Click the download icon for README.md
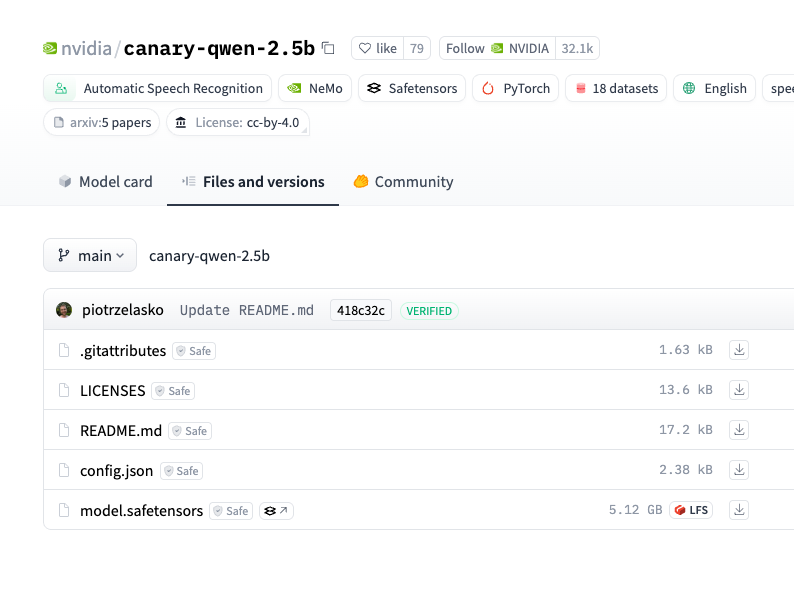The width and height of the screenshot is (794, 590). click(739, 430)
